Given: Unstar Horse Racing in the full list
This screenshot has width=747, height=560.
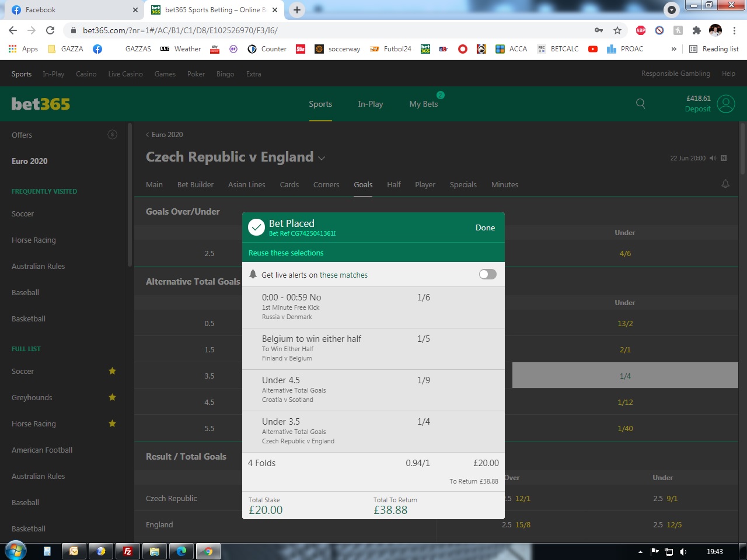Looking at the screenshot, I should [112, 423].
